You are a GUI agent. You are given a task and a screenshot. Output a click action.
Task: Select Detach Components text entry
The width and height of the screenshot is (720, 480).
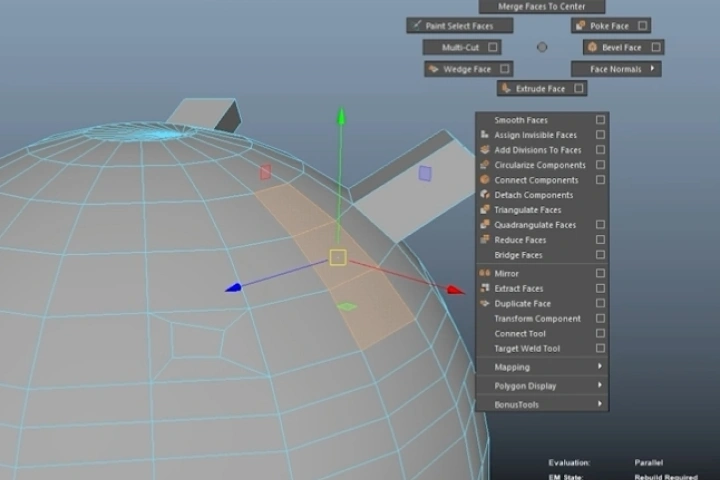[534, 195]
